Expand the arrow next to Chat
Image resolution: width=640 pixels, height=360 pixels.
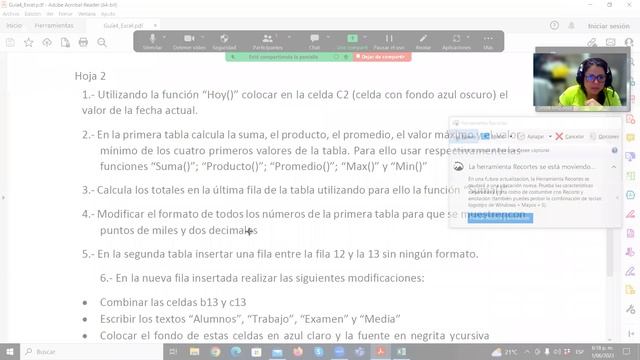[328, 37]
